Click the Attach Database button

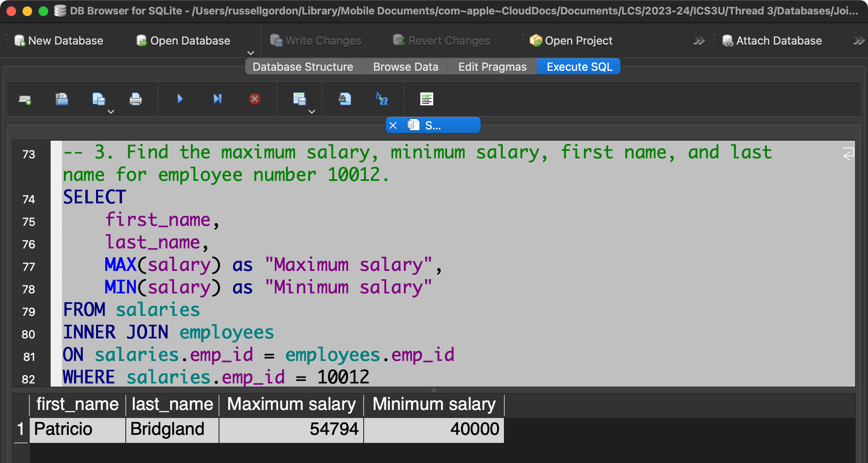coord(772,41)
